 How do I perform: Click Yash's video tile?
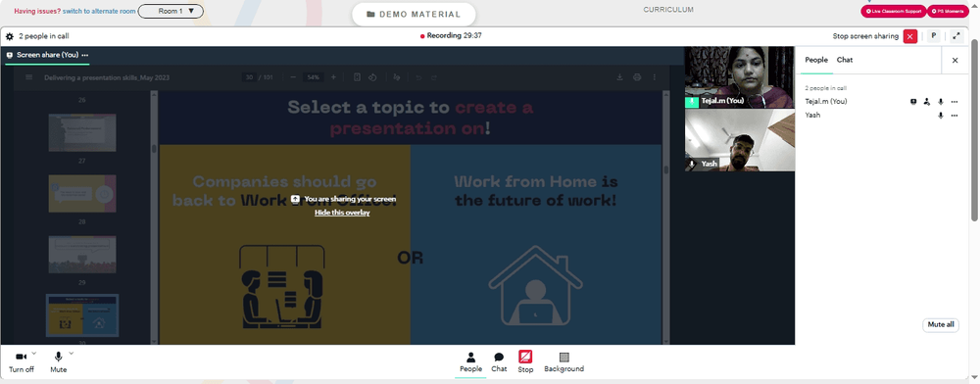pyautogui.click(x=739, y=140)
